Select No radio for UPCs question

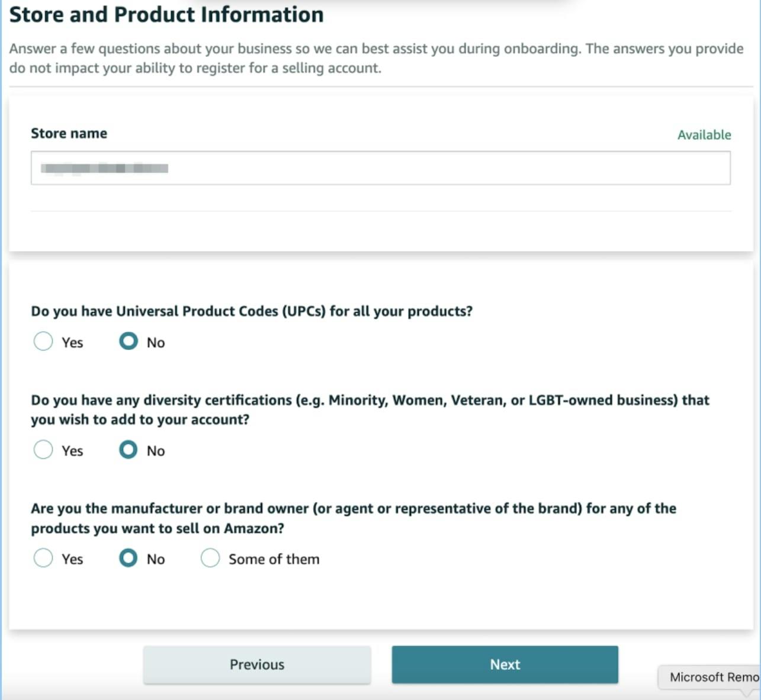coord(129,342)
